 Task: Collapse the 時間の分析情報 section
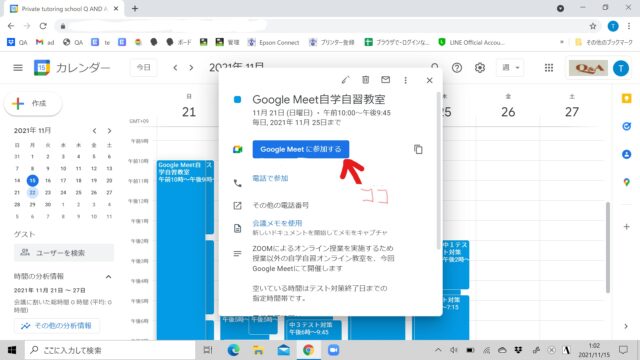(x=108, y=277)
